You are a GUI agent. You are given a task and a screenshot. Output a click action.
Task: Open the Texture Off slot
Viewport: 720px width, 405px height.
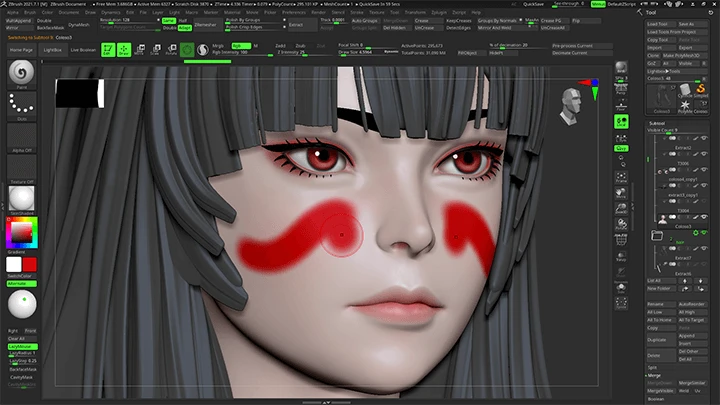tap(22, 169)
